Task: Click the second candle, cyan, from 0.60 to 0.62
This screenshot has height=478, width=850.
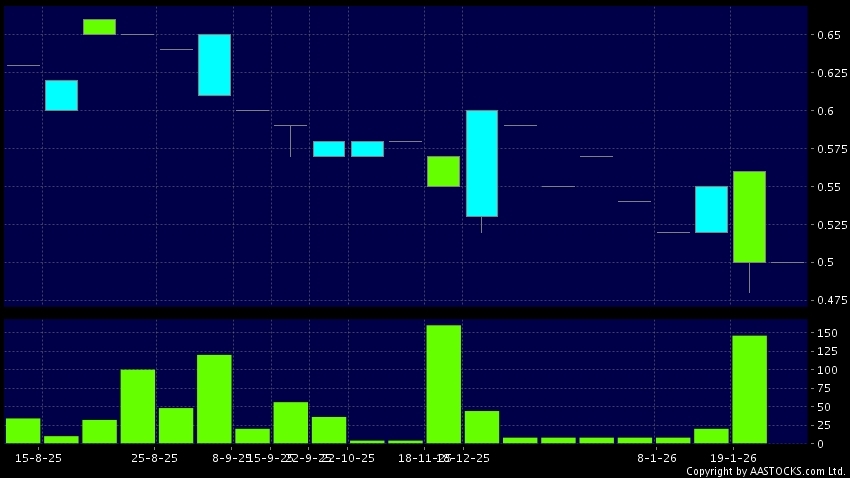Action: coord(61,95)
